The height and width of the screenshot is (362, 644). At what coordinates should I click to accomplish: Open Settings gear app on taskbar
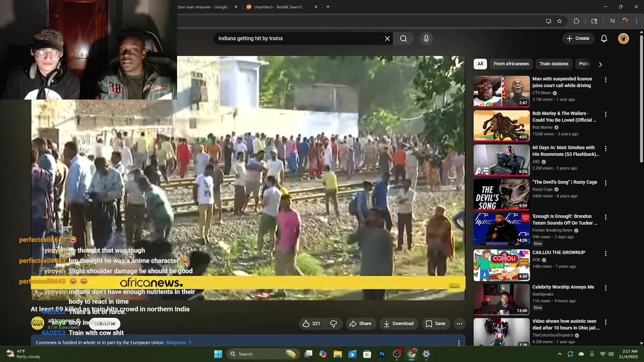[426, 354]
